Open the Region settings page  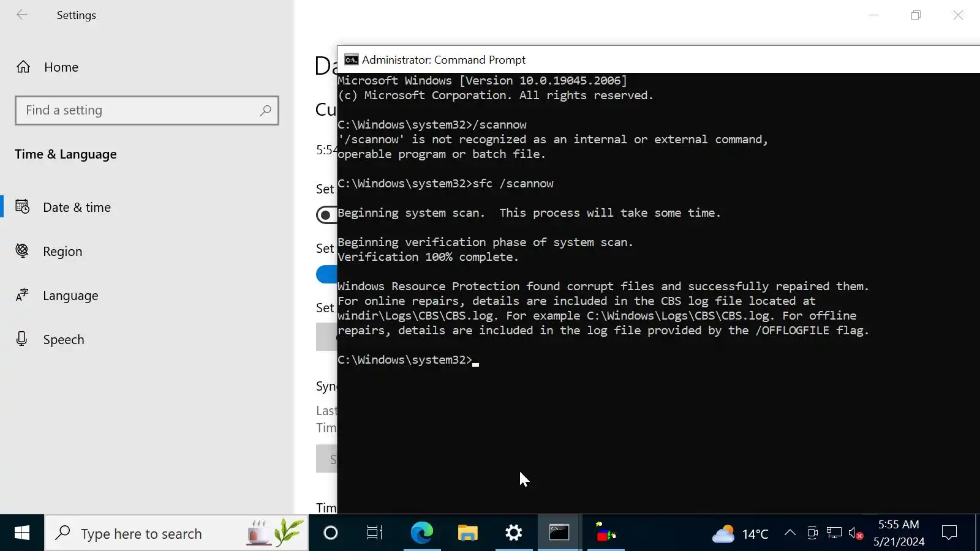tap(147, 251)
